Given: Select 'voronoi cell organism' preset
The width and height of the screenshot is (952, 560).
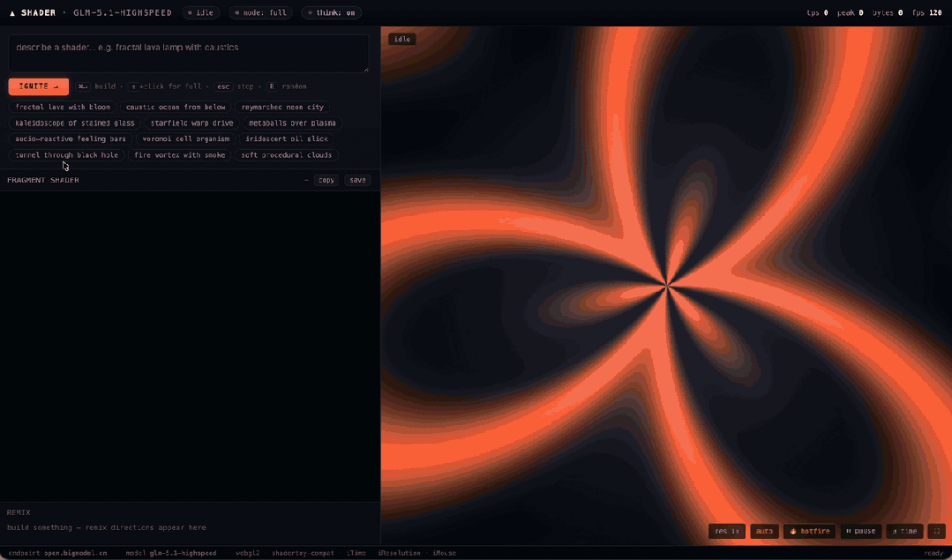Looking at the screenshot, I should pos(186,139).
